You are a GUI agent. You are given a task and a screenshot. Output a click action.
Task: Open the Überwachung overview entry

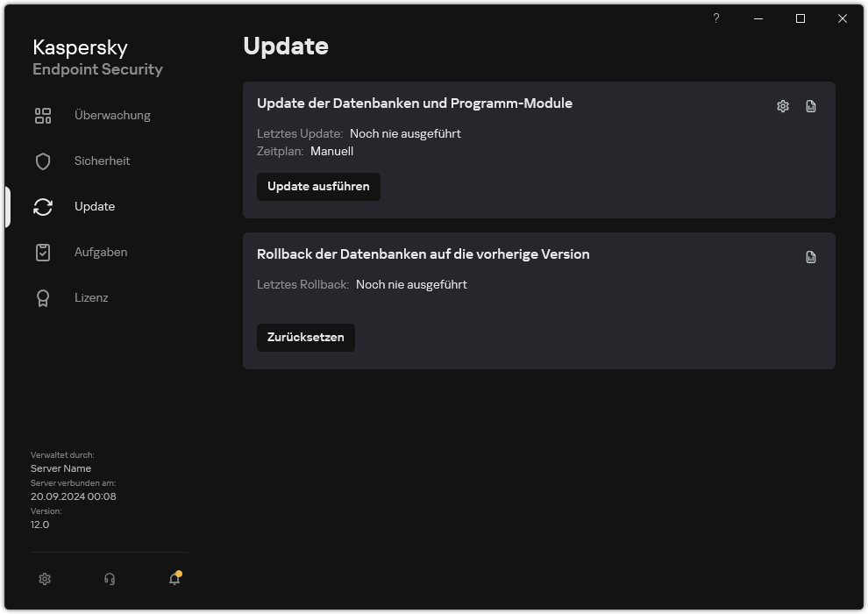click(x=112, y=115)
